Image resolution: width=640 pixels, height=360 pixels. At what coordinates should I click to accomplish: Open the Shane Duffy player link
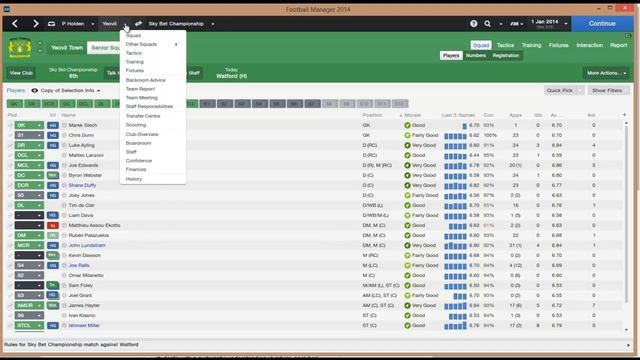point(82,185)
